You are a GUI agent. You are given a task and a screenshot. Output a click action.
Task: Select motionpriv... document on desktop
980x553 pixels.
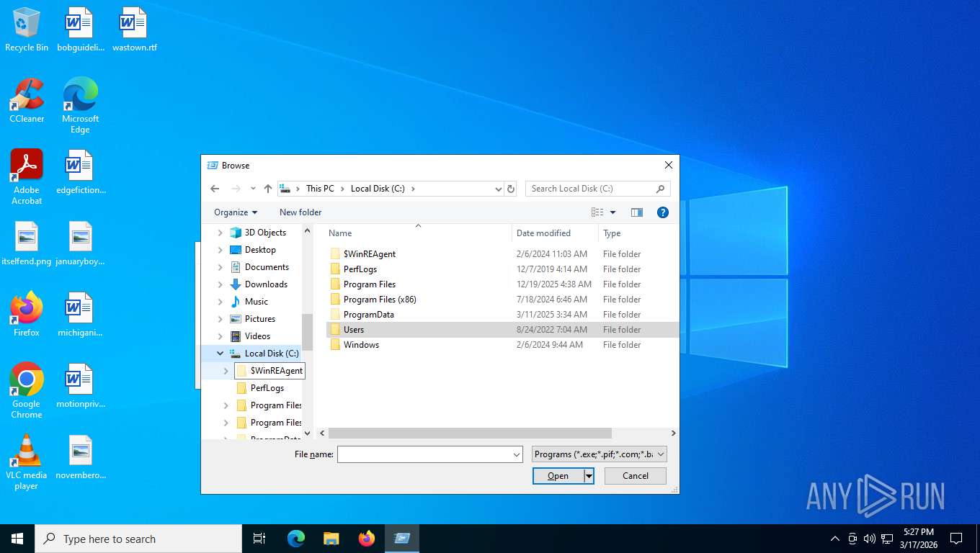[80, 386]
